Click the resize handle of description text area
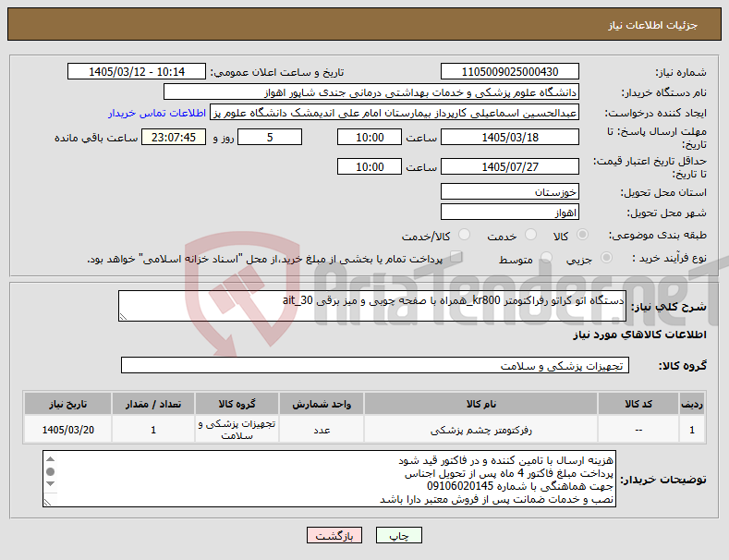729x560 pixels. click(123, 317)
